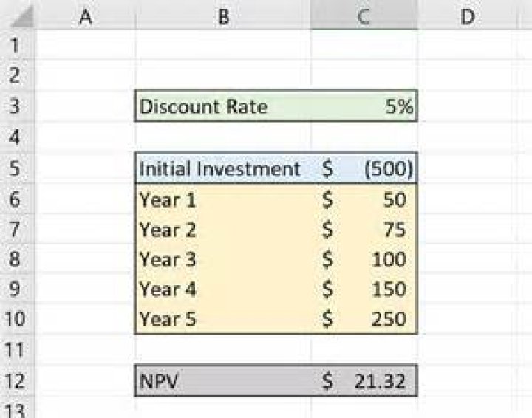Select row 5 header
Viewport: 532px width, 418px height.
16,168
